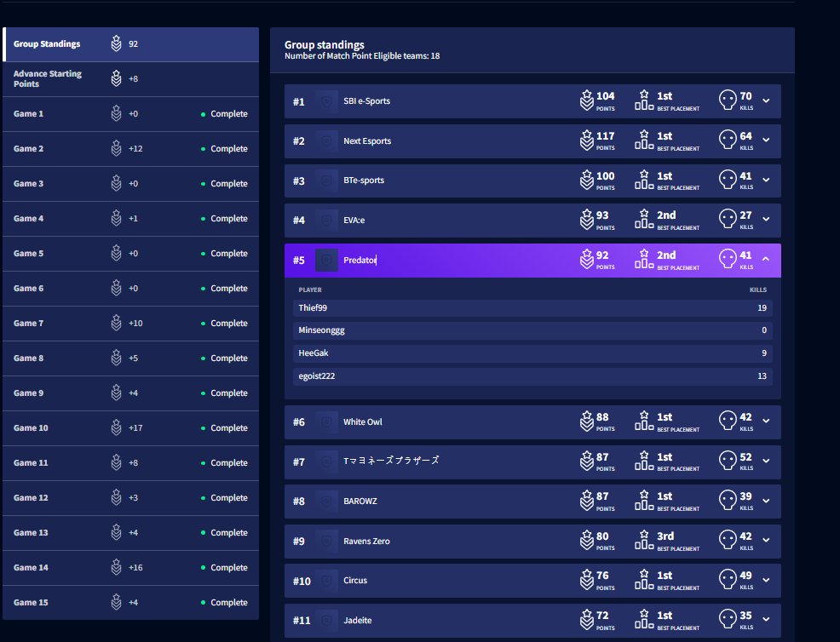Expand EVA:e team details
The image size is (840, 642).
[766, 220]
